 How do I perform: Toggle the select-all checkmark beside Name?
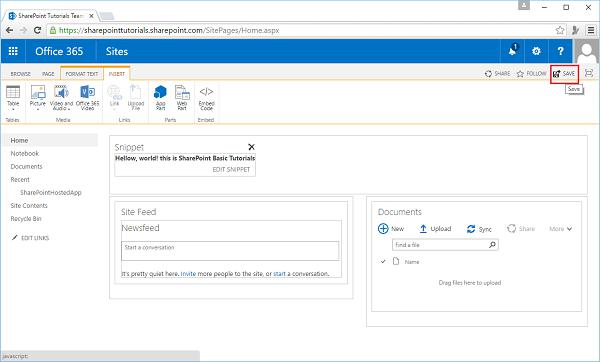coord(383,262)
